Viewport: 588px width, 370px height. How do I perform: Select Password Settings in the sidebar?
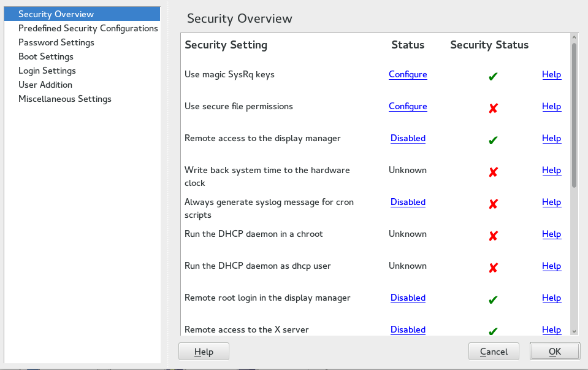click(x=56, y=42)
